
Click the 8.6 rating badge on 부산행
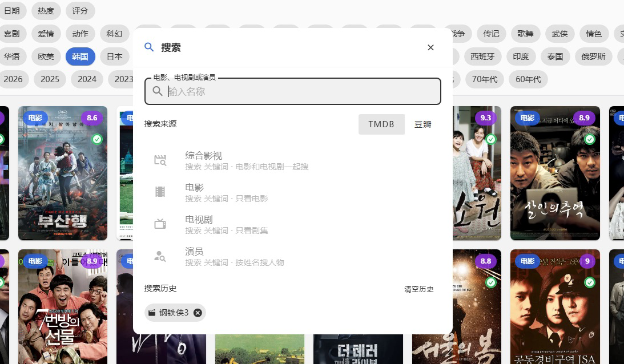(92, 118)
